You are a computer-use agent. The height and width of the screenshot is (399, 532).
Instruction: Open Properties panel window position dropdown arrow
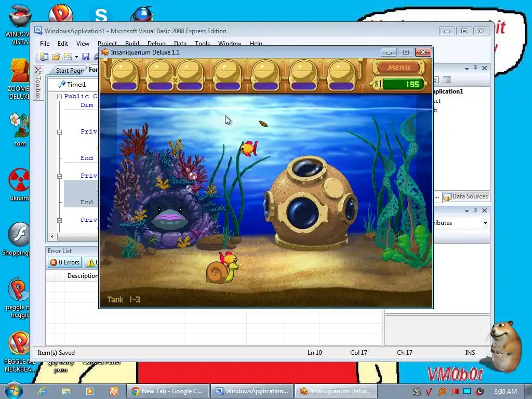pos(467,211)
